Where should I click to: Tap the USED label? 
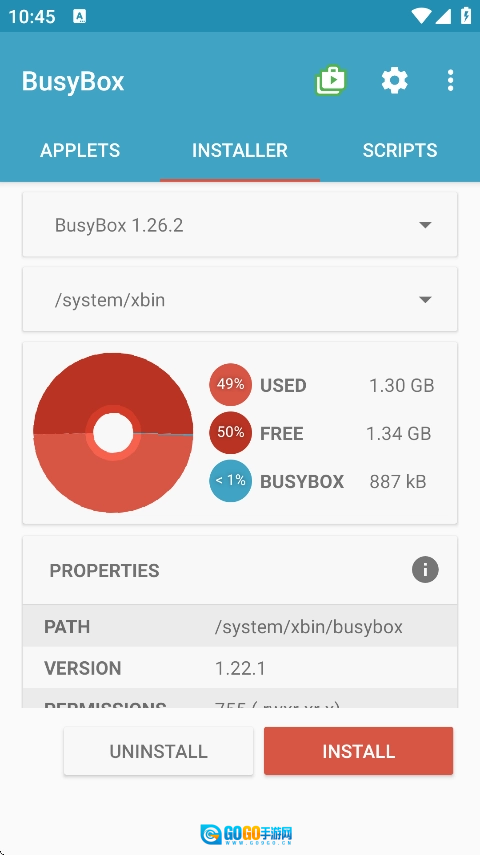(283, 386)
